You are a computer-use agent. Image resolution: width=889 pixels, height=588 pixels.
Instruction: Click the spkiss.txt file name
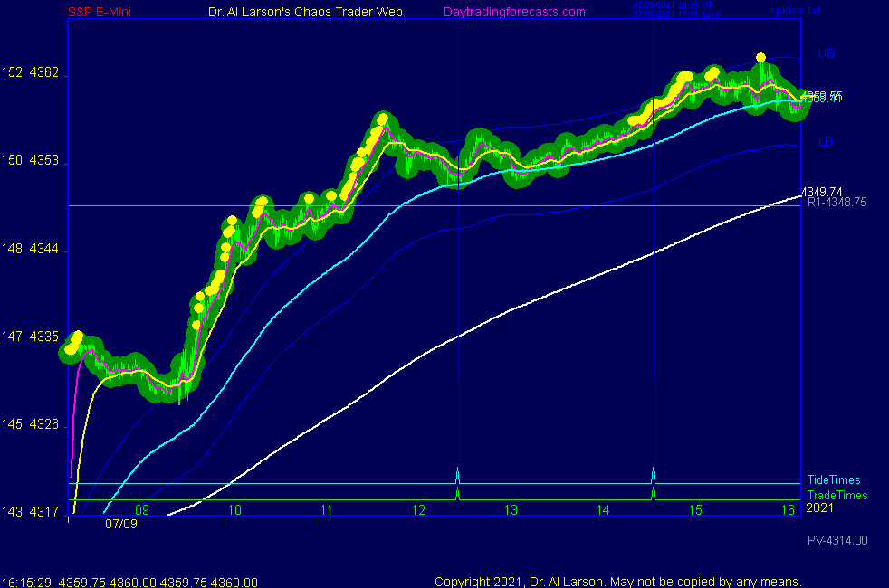(x=795, y=11)
